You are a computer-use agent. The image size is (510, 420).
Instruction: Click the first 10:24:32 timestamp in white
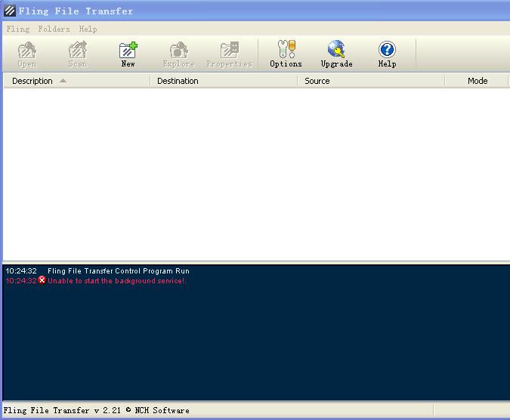point(21,270)
